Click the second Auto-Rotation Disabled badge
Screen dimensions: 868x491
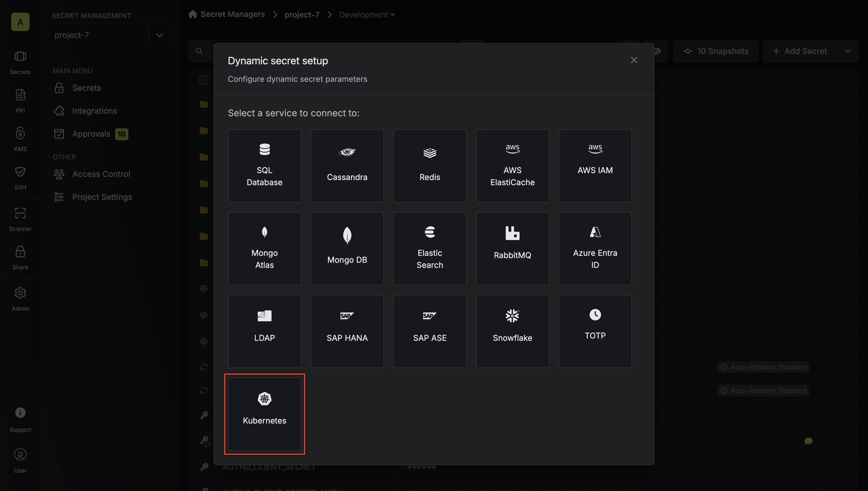click(763, 391)
